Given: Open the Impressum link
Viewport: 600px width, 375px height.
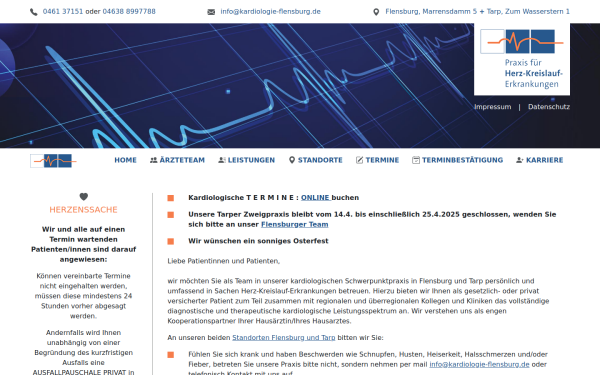Looking at the screenshot, I should coord(493,107).
